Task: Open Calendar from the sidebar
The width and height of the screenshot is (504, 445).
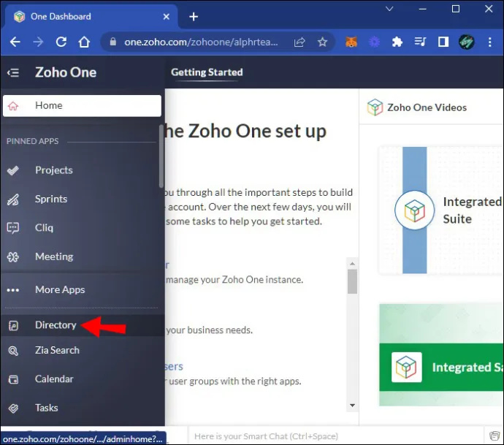Action: click(x=54, y=379)
